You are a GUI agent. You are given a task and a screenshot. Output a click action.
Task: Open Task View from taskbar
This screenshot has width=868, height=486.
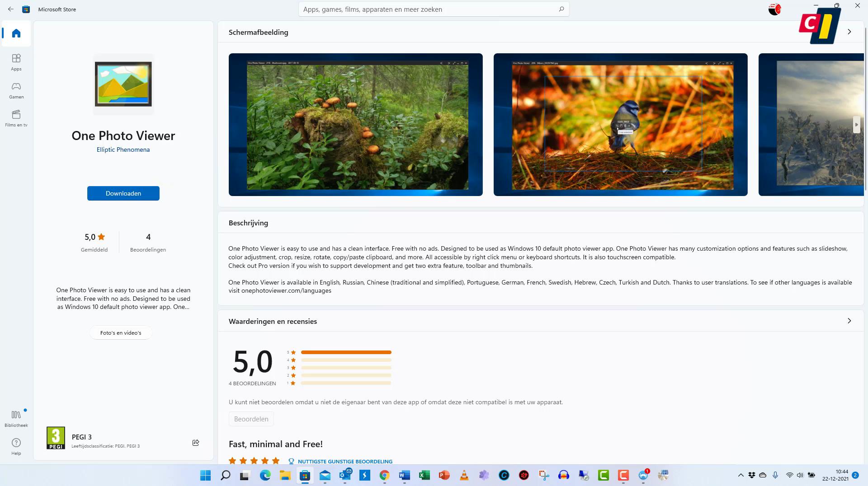(x=245, y=475)
